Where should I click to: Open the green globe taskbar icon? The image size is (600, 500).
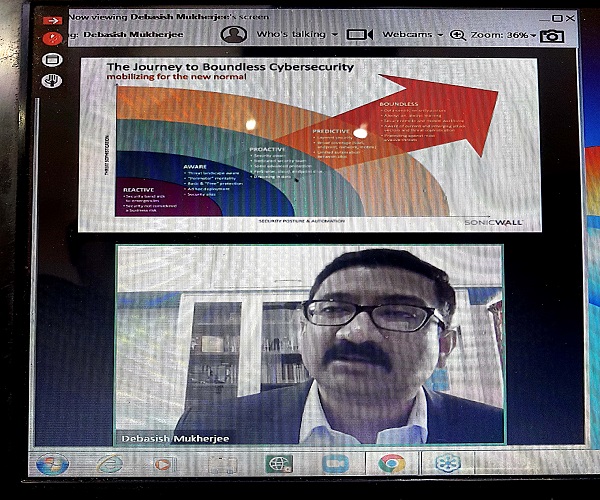tap(279, 464)
